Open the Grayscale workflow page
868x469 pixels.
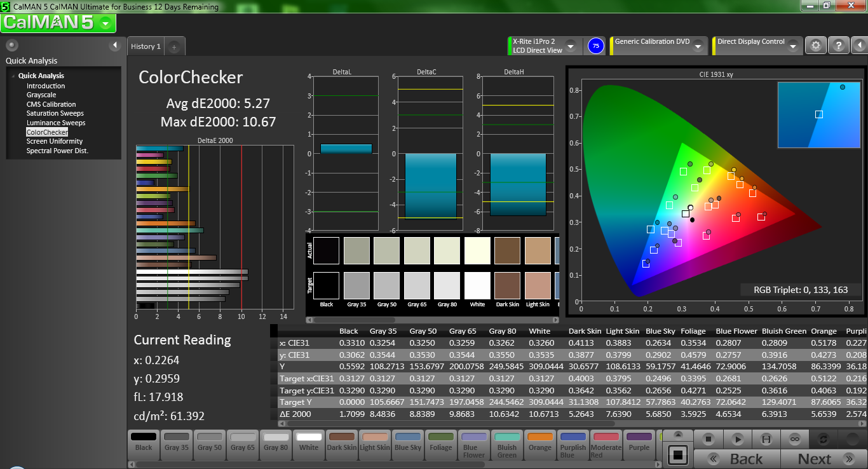coord(41,95)
